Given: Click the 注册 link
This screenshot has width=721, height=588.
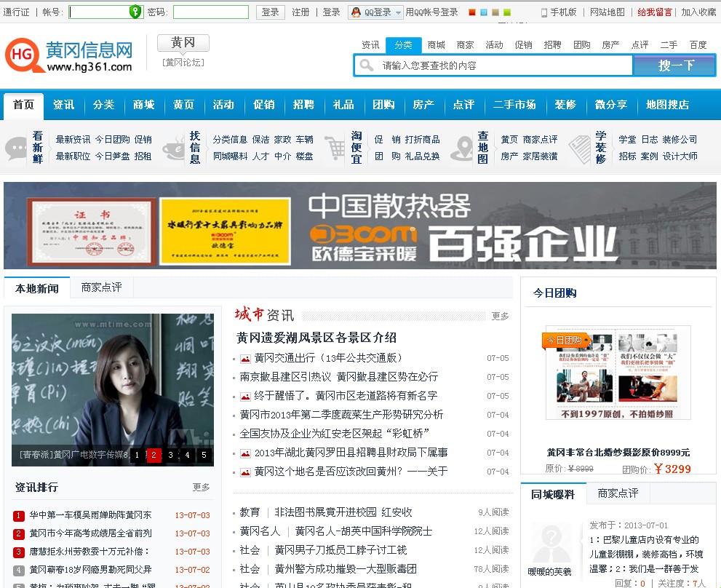Looking at the screenshot, I should point(300,12).
